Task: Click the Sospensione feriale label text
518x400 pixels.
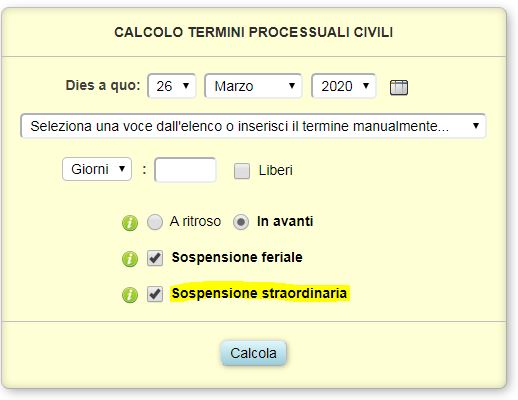Action: coord(237,257)
